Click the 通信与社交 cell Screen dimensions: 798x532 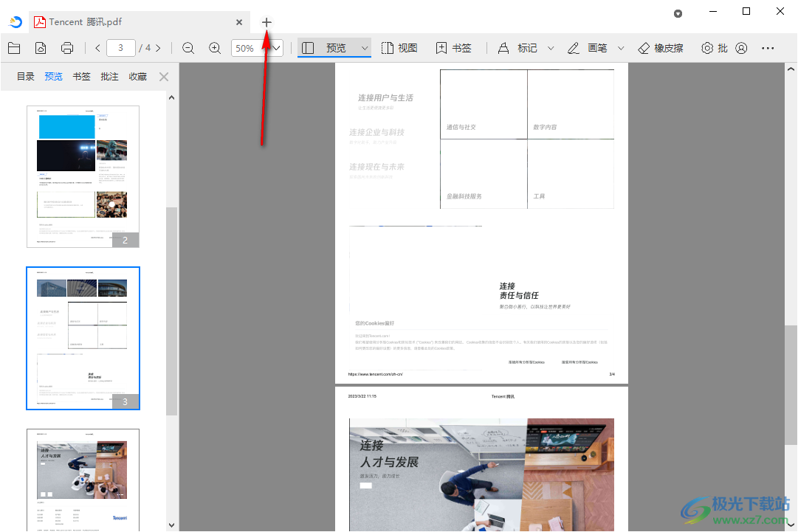(484, 104)
